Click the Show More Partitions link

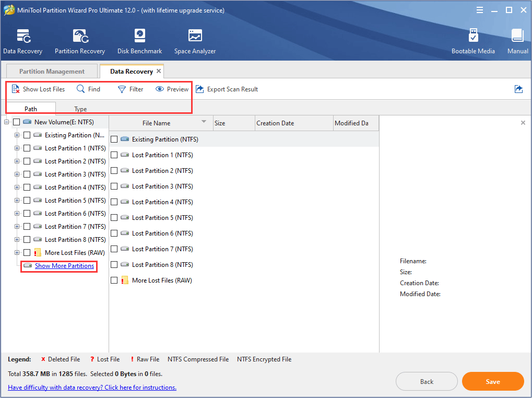coord(64,266)
